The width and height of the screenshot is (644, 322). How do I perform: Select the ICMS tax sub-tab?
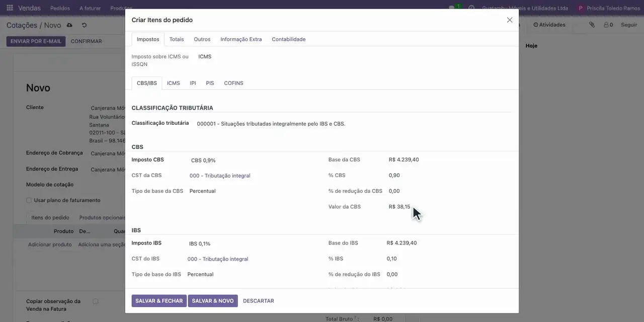click(x=174, y=83)
